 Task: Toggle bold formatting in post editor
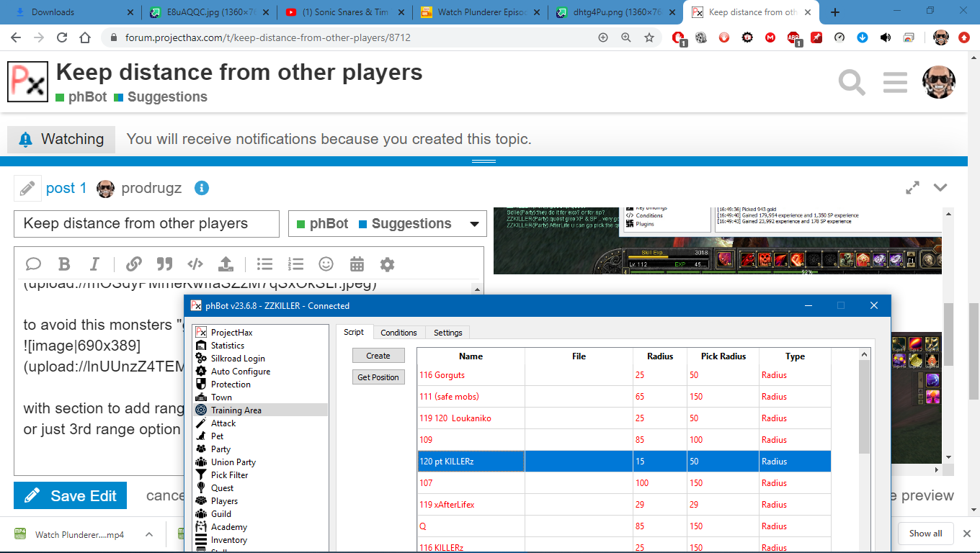(64, 264)
